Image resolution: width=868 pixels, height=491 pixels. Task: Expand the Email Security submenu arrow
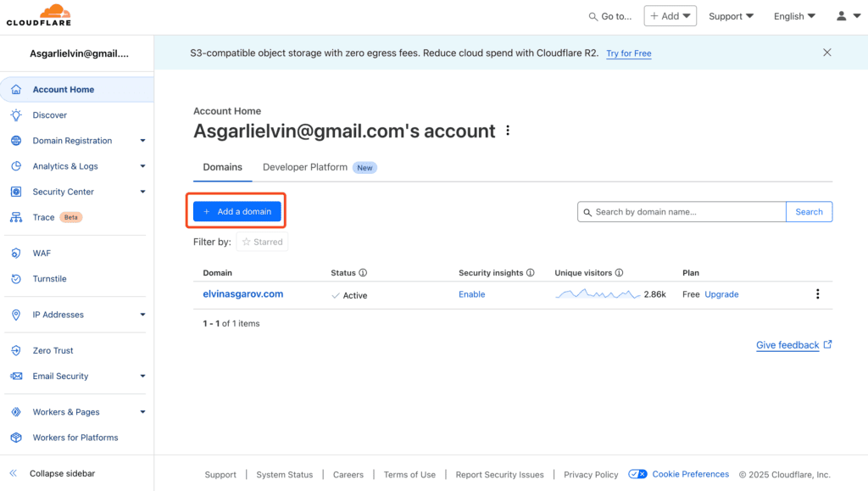coord(142,376)
